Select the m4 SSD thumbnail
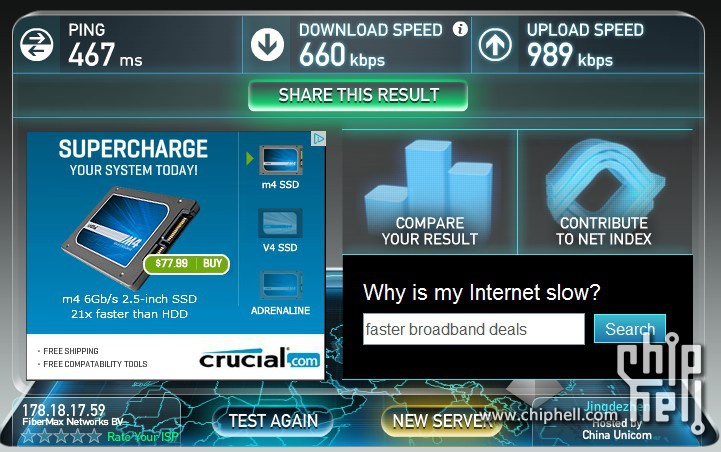 point(280,160)
